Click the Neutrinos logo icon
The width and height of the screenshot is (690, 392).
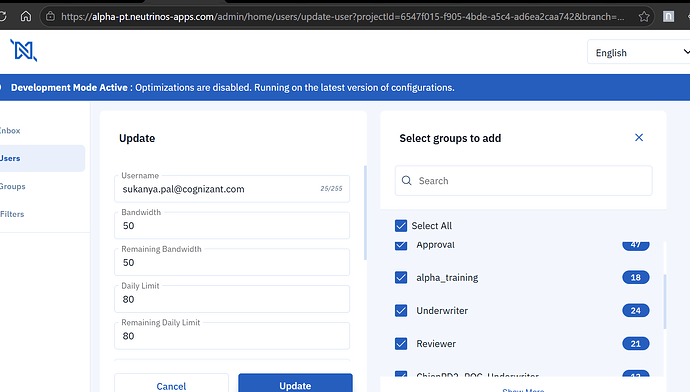[x=23, y=50]
